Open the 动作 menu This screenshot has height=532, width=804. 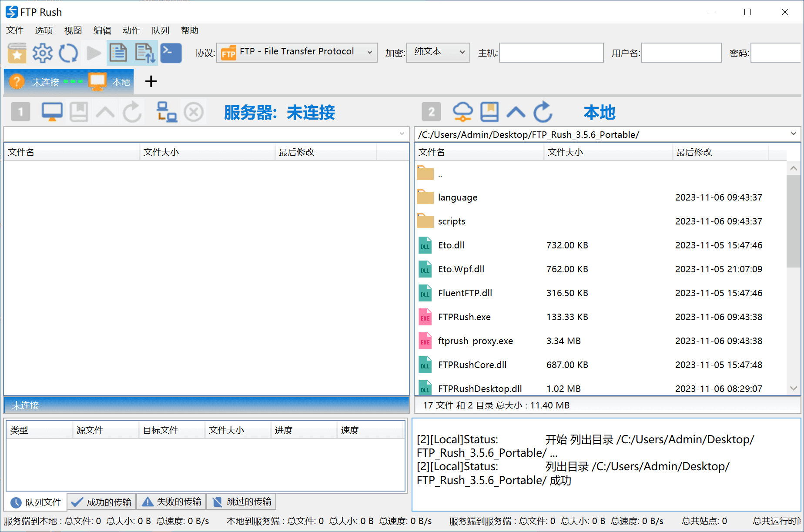131,30
